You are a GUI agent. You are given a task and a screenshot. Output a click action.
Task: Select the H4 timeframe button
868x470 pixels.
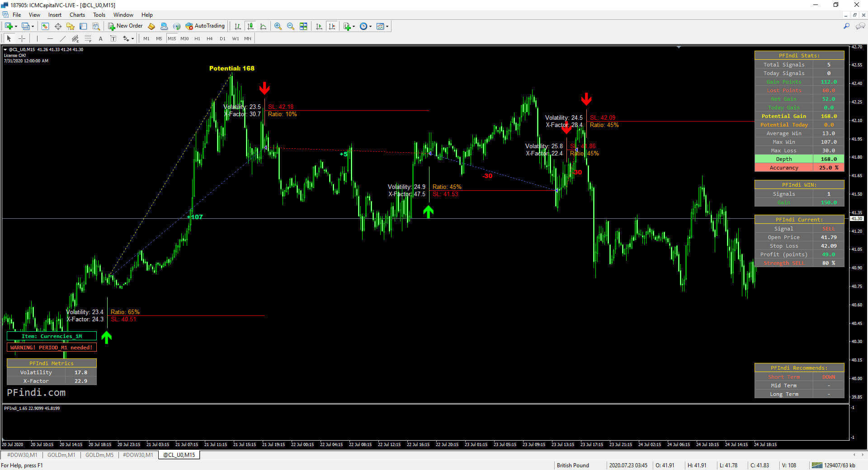209,38
